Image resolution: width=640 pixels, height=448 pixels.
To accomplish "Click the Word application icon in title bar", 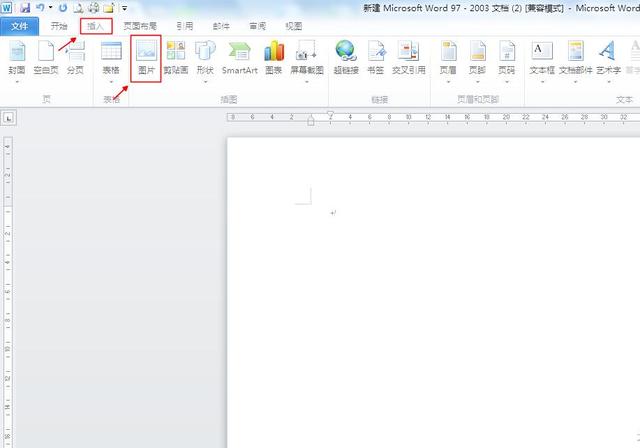I will pyautogui.click(x=7, y=7).
